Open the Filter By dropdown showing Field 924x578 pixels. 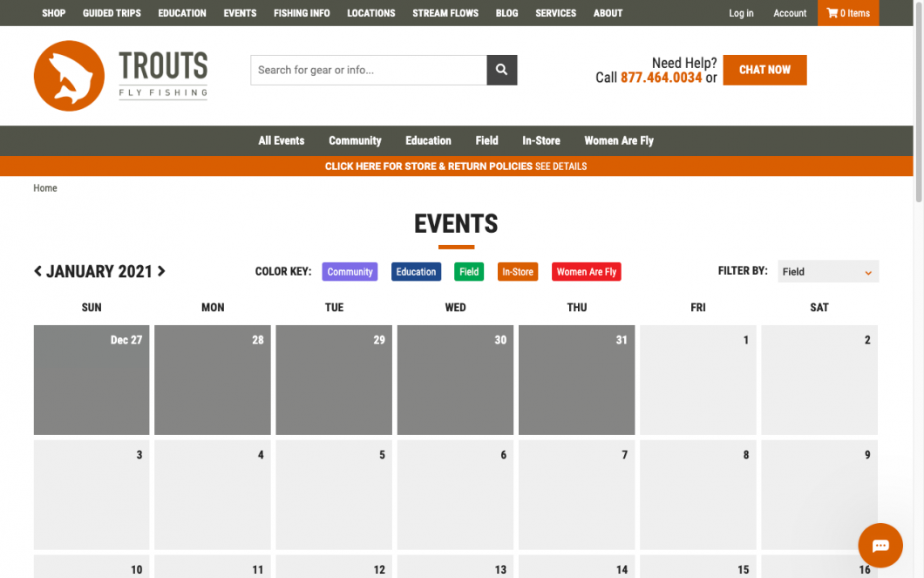(828, 271)
